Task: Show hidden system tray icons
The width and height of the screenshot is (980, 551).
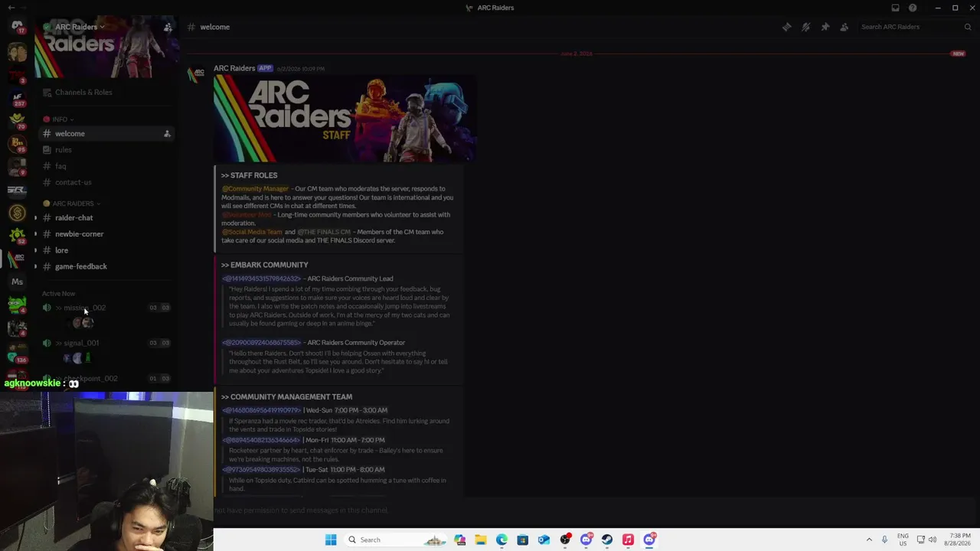Action: [869, 540]
